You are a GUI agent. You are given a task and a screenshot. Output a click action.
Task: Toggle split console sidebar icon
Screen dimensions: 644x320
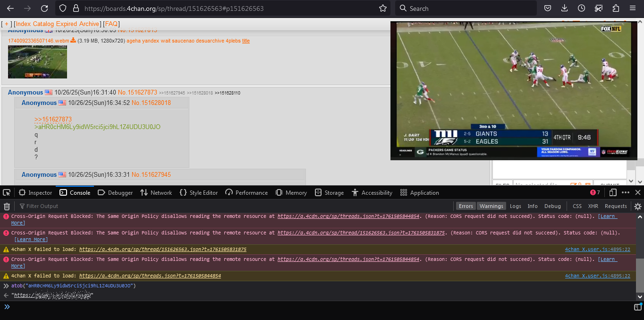637,307
